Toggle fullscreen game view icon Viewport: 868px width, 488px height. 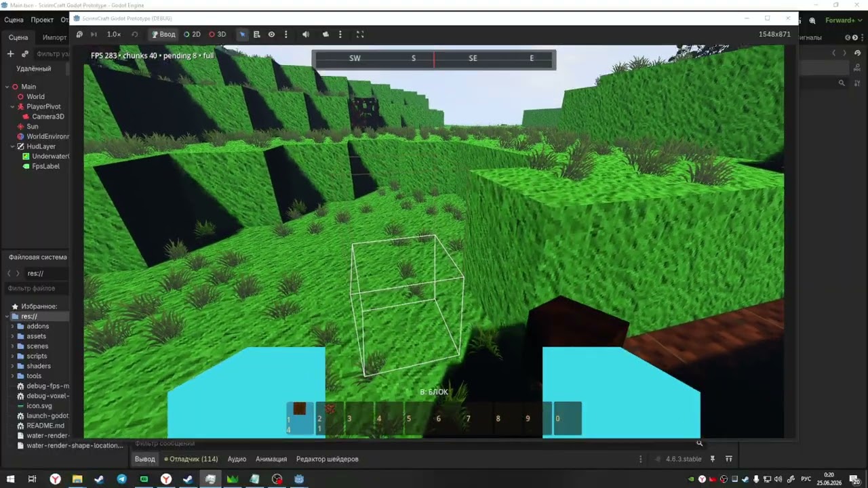point(360,34)
